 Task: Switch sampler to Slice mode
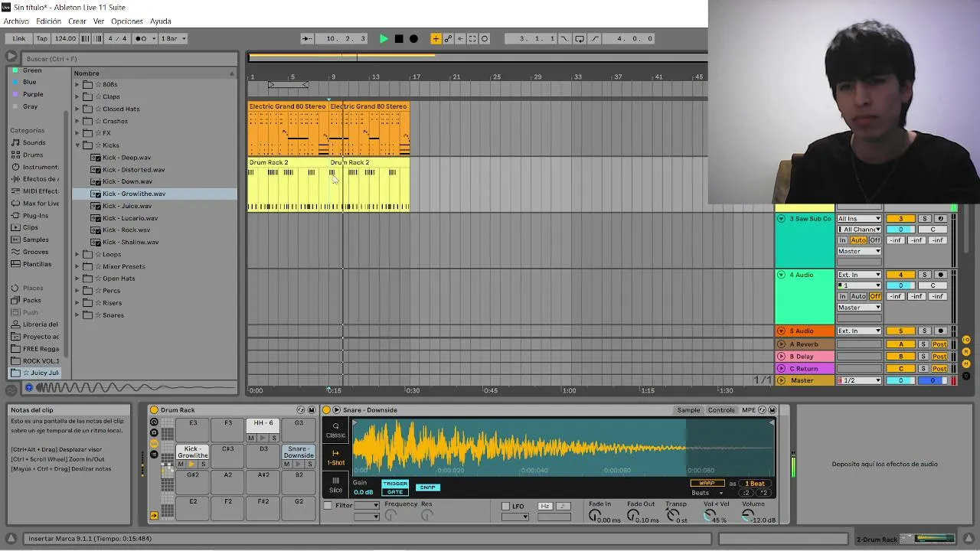pyautogui.click(x=335, y=485)
